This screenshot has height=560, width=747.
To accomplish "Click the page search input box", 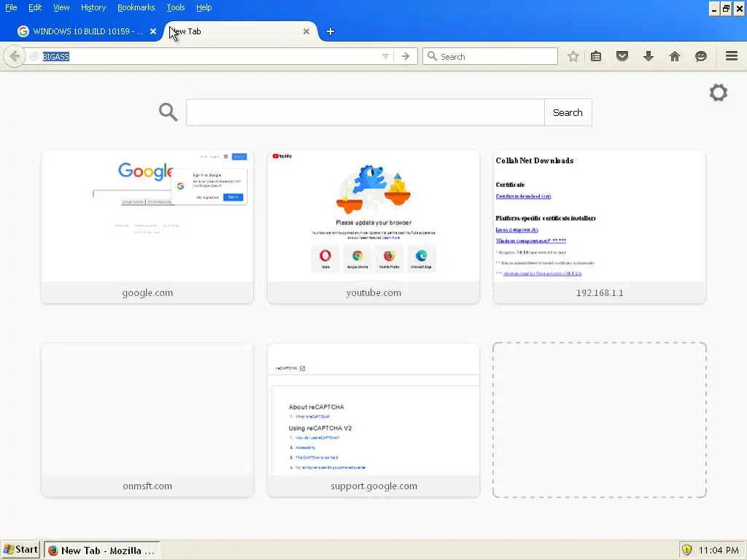I will click(365, 112).
